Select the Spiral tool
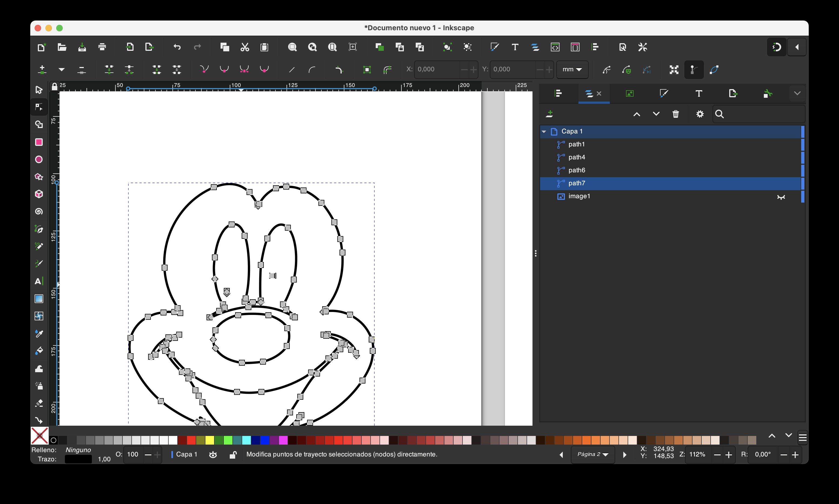 pyautogui.click(x=39, y=211)
